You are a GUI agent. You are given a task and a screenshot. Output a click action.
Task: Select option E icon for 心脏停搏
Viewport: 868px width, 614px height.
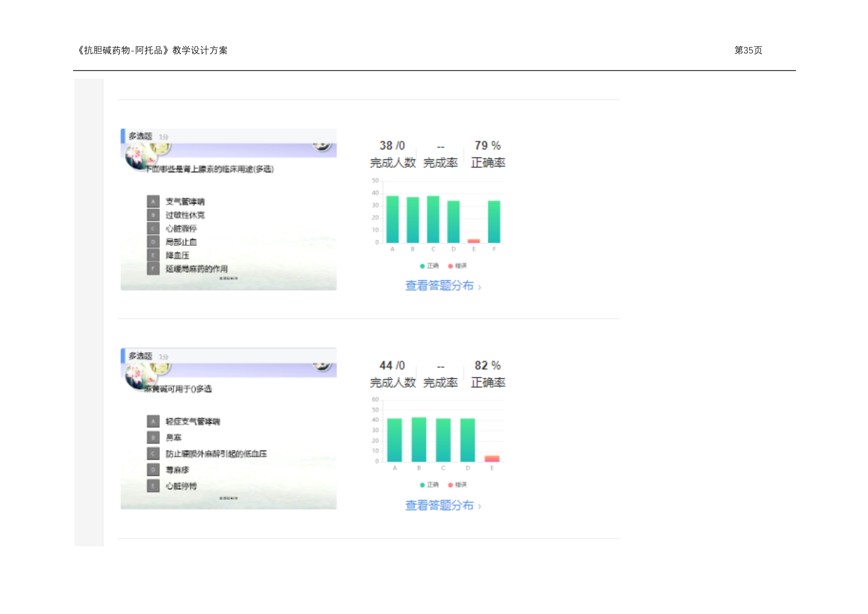[x=153, y=486]
